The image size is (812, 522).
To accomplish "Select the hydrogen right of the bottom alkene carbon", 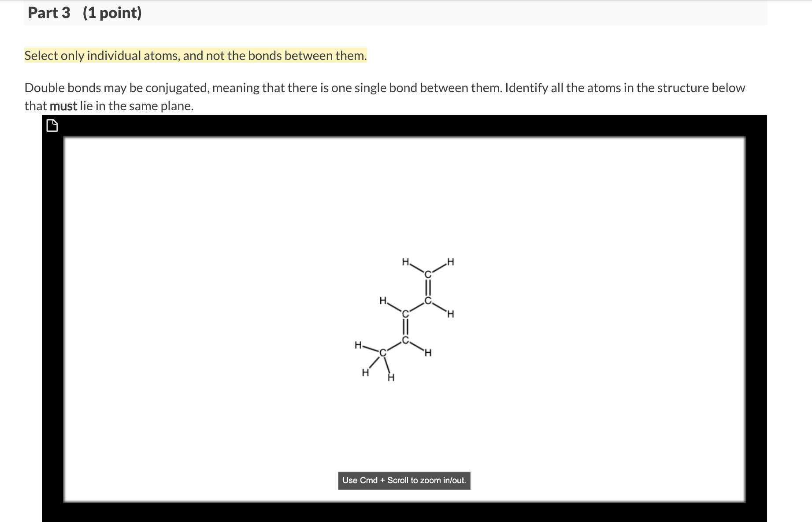I will click(427, 353).
